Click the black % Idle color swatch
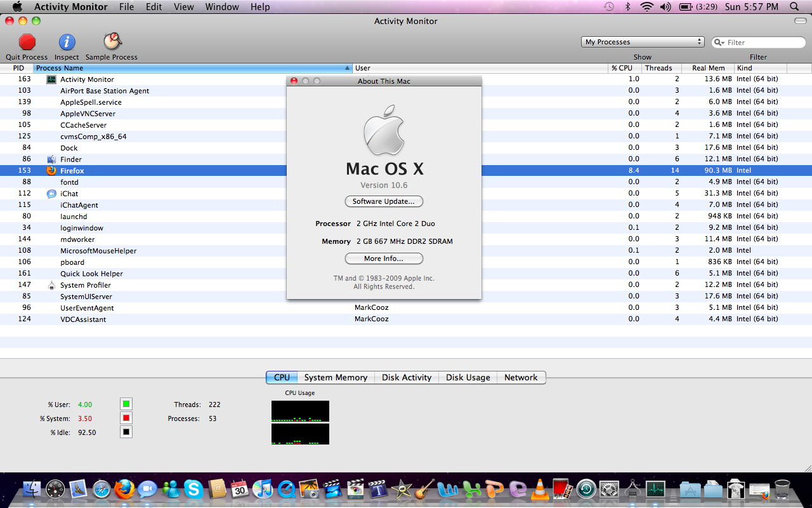This screenshot has width=812, height=508. 126,432
